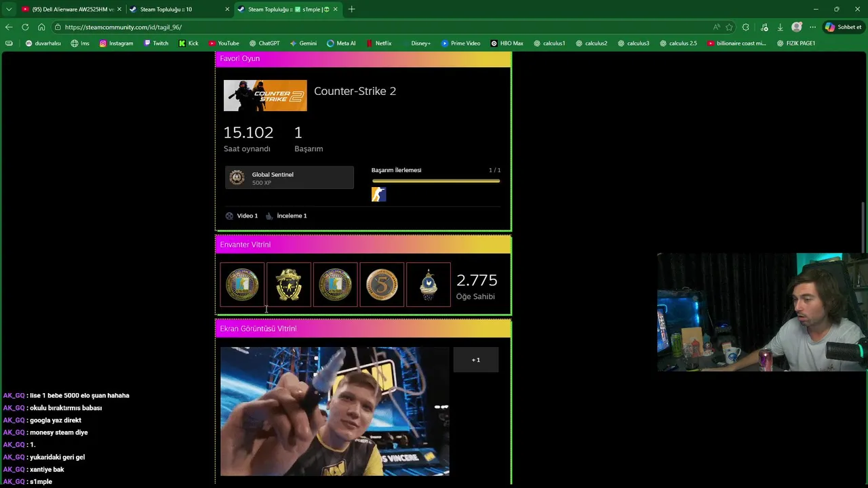Open the calculus1 bookmark
This screenshot has height=488, width=868.
(x=549, y=43)
